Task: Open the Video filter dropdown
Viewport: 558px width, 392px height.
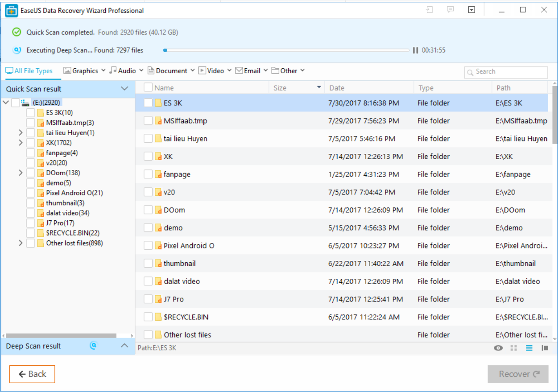Action: coord(215,70)
